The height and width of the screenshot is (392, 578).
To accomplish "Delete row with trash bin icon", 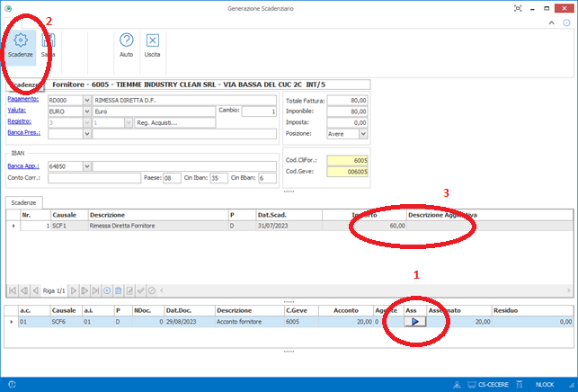I will [x=118, y=290].
